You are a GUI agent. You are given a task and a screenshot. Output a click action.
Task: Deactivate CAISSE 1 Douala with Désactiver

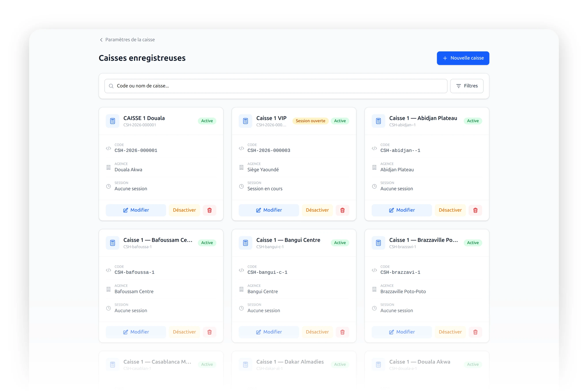click(184, 210)
